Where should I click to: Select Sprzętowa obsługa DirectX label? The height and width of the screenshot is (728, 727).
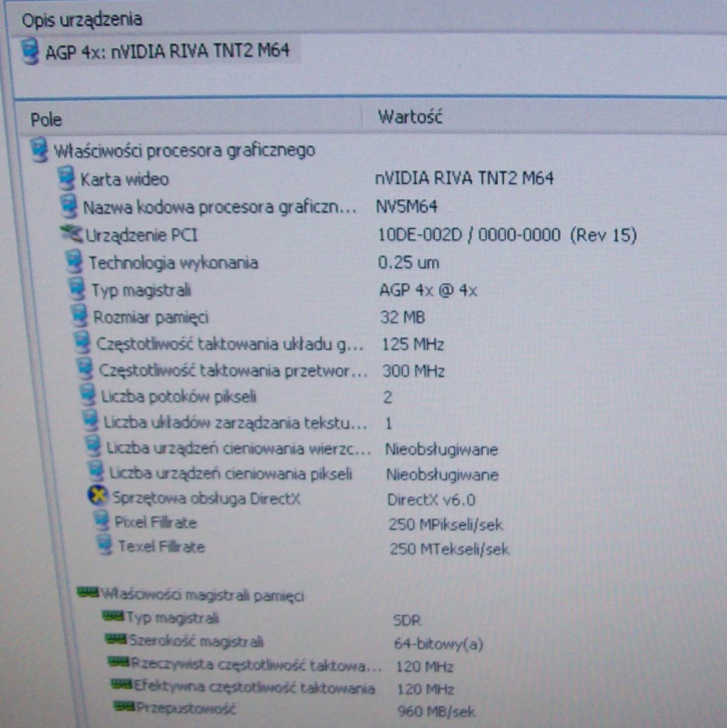206,499
